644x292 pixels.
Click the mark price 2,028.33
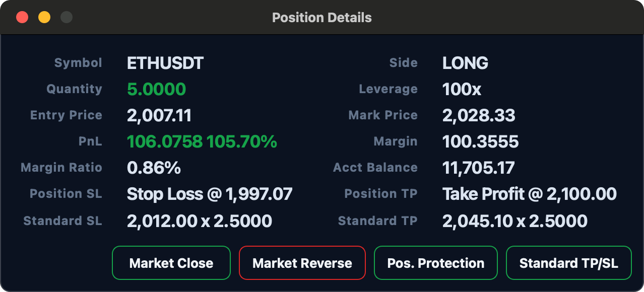479,115
